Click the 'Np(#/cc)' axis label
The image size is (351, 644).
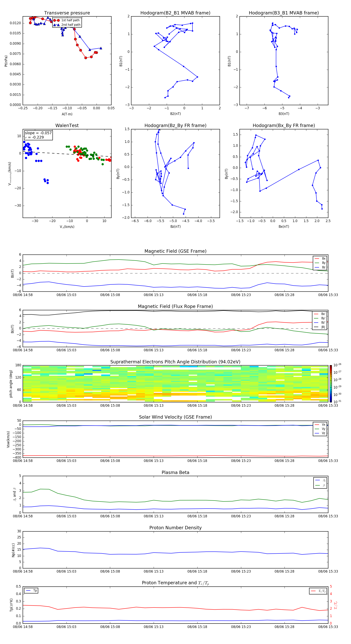coord(13,550)
